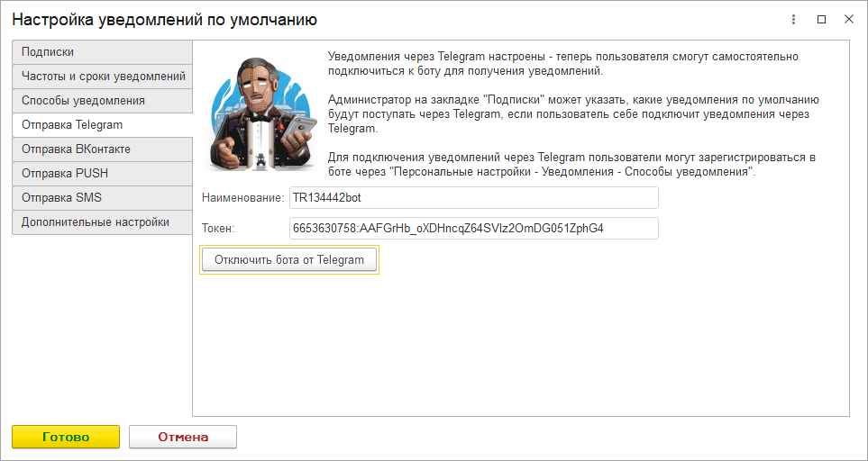868x461 pixels.
Task: Select the Способы уведомления tab
Action: click(103, 101)
